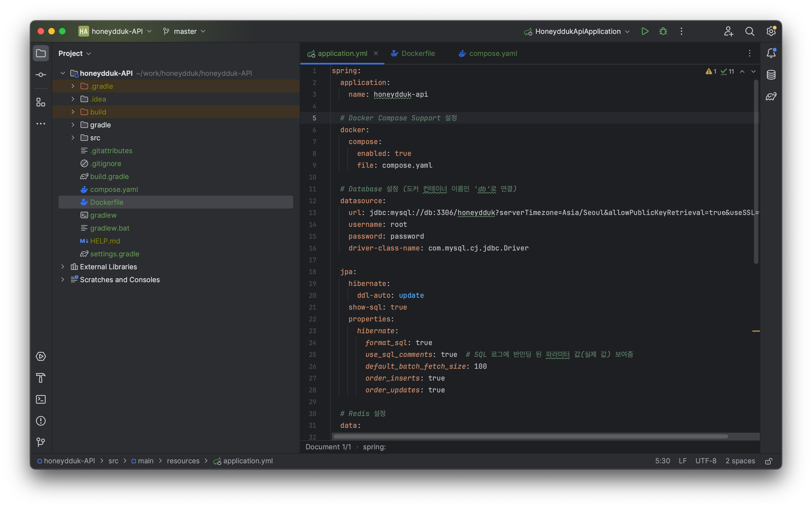Open the Gradle tool window
This screenshot has height=509, width=812.
pyautogui.click(x=771, y=97)
